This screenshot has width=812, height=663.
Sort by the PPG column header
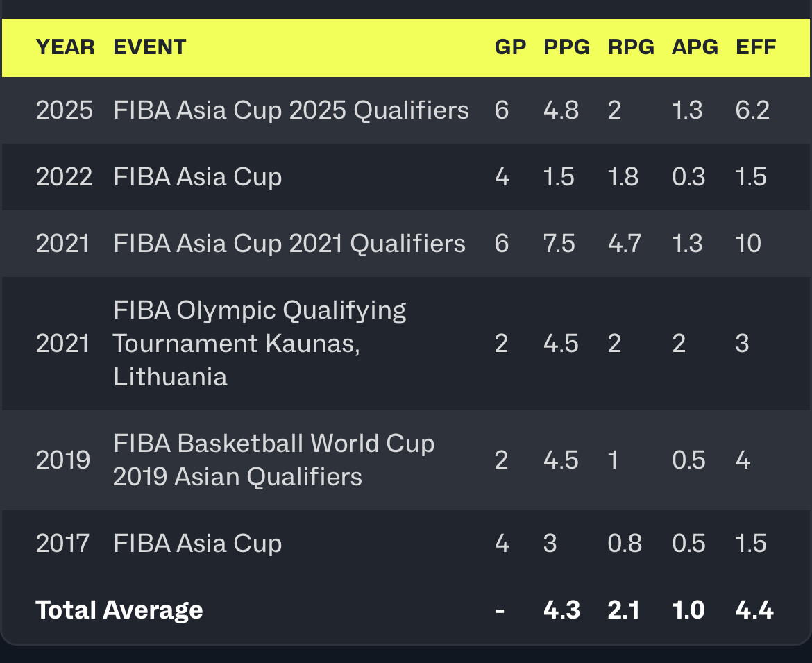pos(566,47)
